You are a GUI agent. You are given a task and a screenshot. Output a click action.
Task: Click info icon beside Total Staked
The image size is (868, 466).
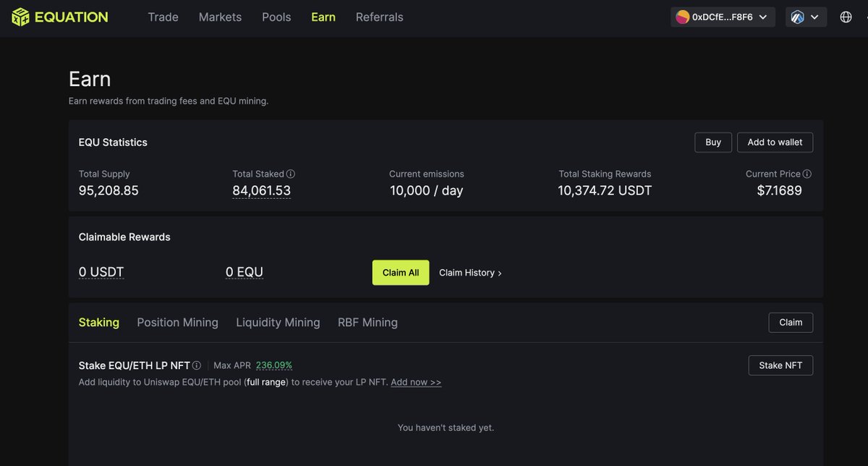291,174
